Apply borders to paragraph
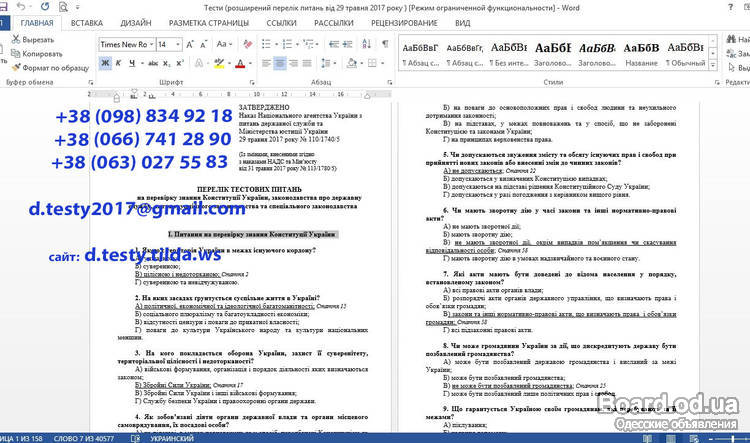Image resolution: width=750 pixels, height=443 pixels. point(373,63)
